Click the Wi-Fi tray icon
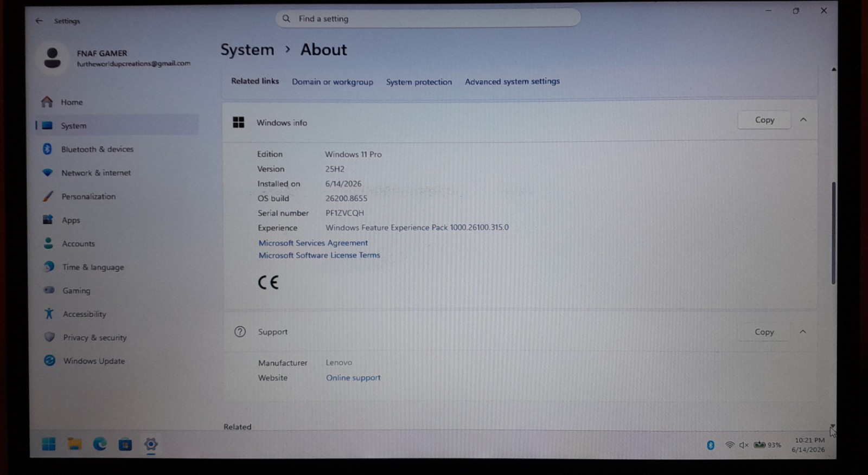Screen dimensions: 868x475 (730, 445)
